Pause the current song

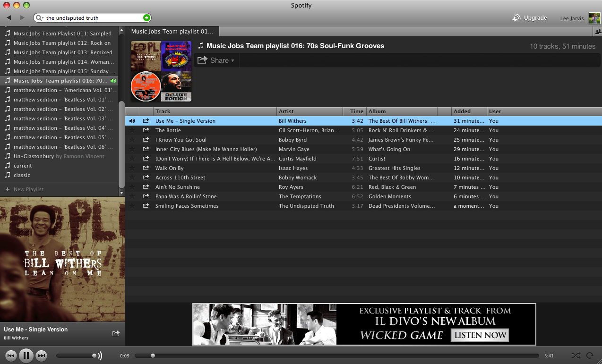pyautogui.click(x=26, y=356)
